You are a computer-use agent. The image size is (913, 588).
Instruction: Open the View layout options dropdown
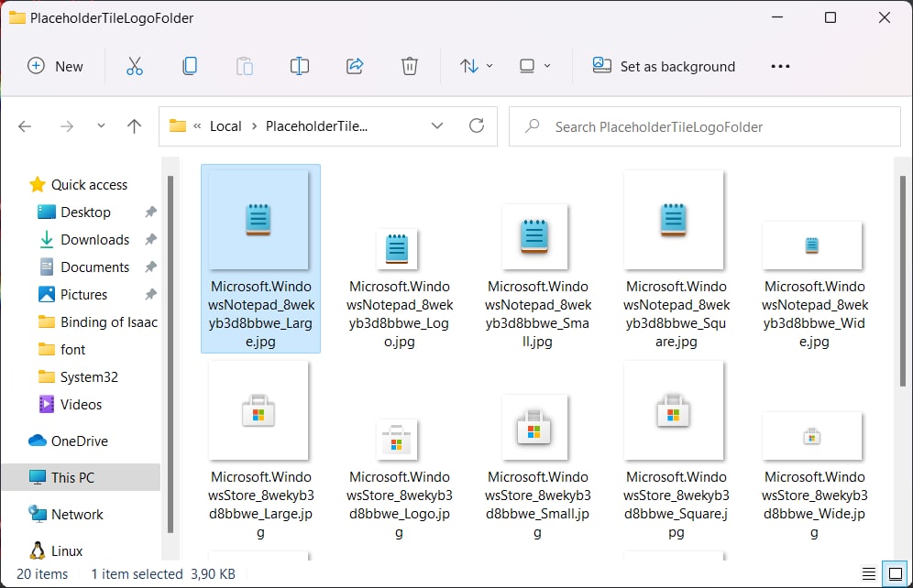click(533, 66)
